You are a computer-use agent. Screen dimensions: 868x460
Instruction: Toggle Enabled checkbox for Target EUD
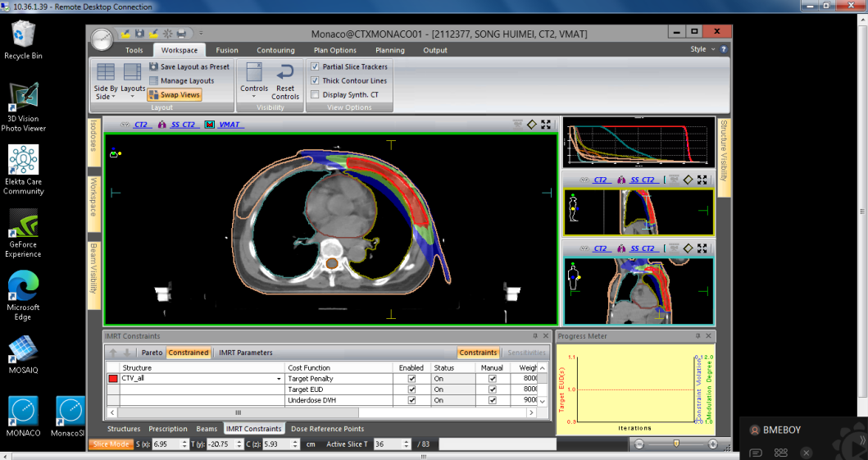click(411, 389)
